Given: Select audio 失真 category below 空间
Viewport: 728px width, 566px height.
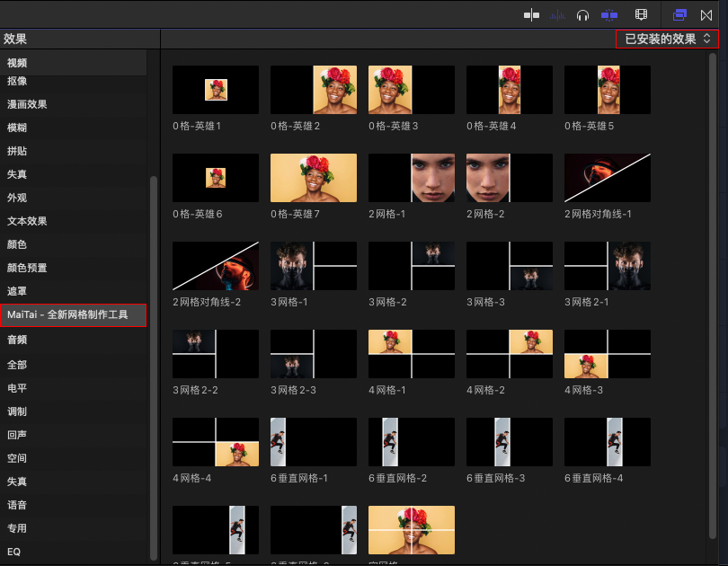Looking at the screenshot, I should [x=74, y=482].
